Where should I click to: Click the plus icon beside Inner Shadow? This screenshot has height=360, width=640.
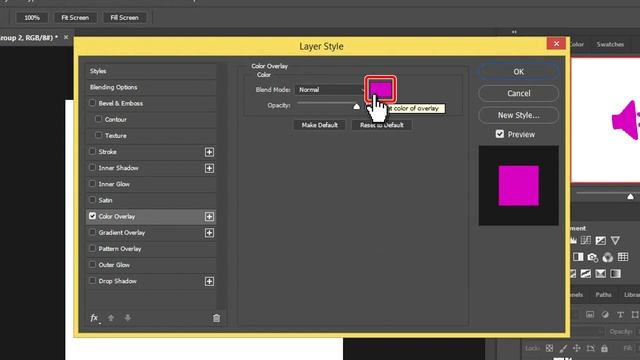click(209, 168)
